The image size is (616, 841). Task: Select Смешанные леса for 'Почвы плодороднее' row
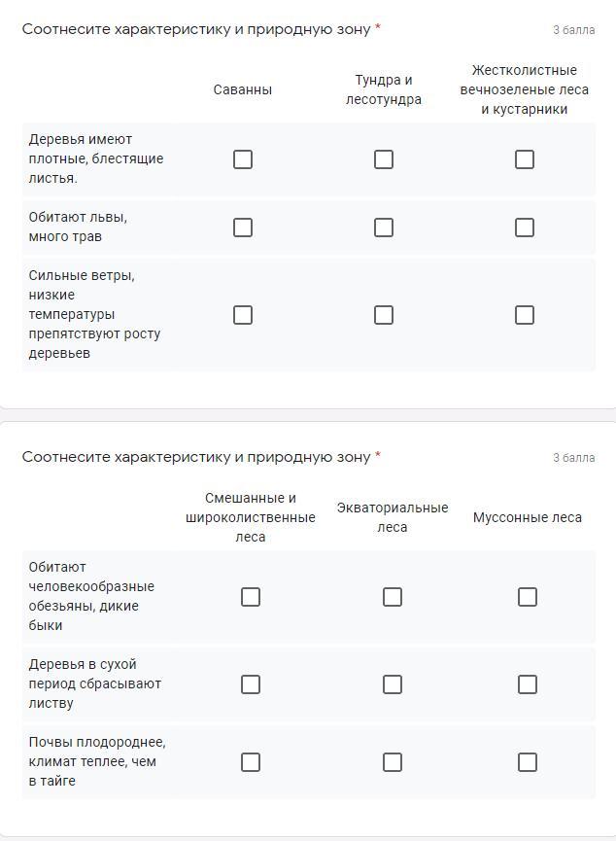point(251,761)
